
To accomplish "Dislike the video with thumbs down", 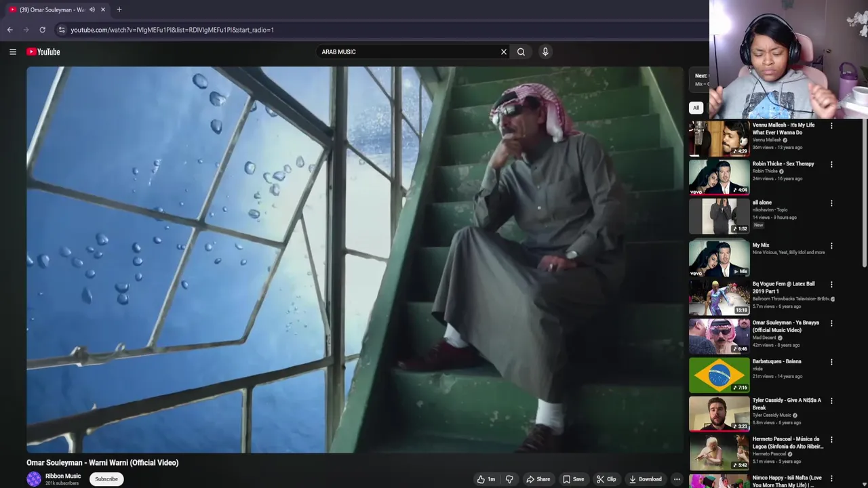I will [x=509, y=479].
